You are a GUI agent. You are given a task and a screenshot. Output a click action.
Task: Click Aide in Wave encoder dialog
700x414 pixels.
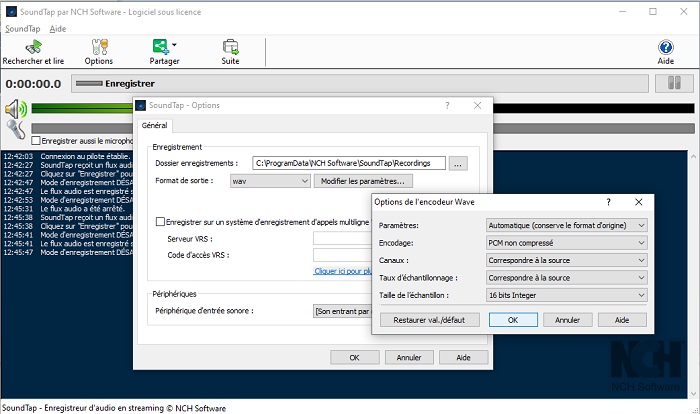coord(622,320)
